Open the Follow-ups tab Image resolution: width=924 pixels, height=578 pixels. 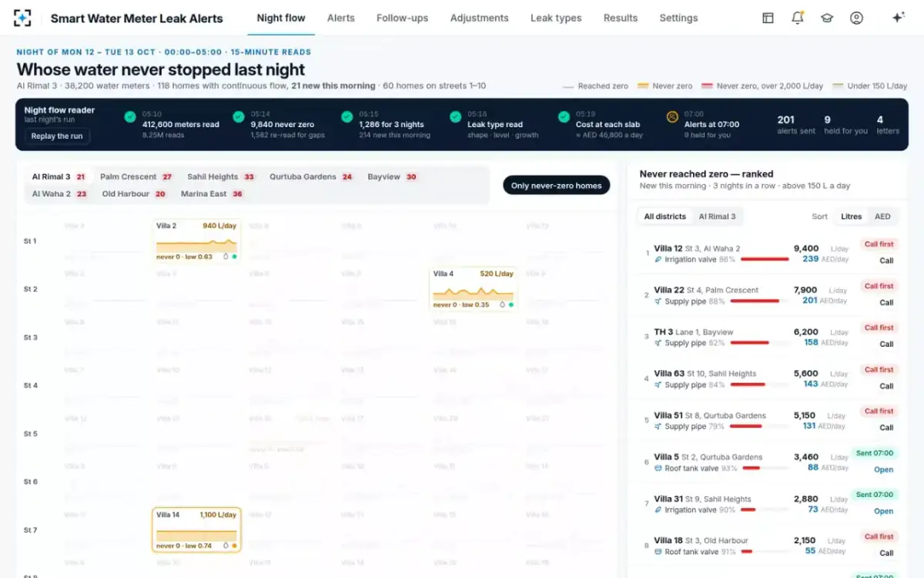403,18
